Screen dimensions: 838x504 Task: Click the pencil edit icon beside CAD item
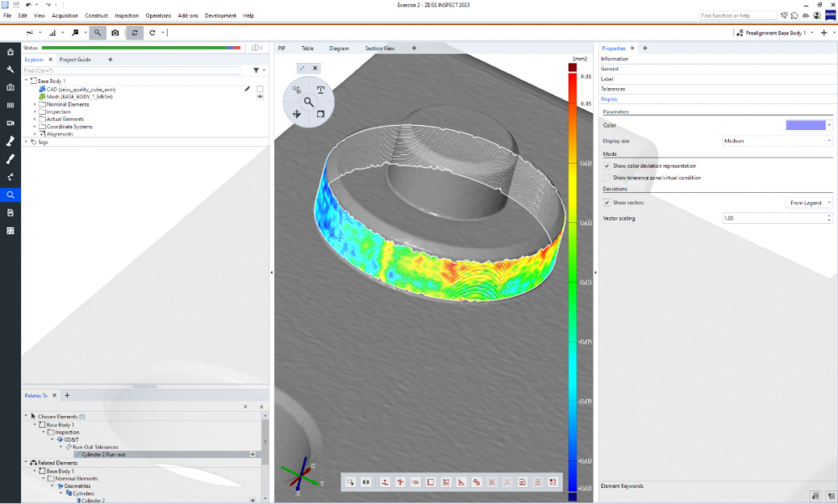click(247, 89)
